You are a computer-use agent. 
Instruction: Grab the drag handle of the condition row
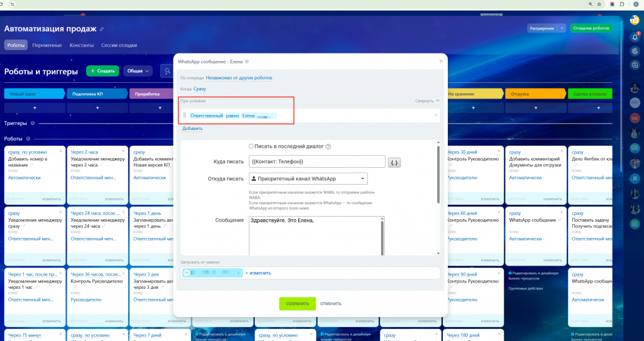[x=184, y=116]
